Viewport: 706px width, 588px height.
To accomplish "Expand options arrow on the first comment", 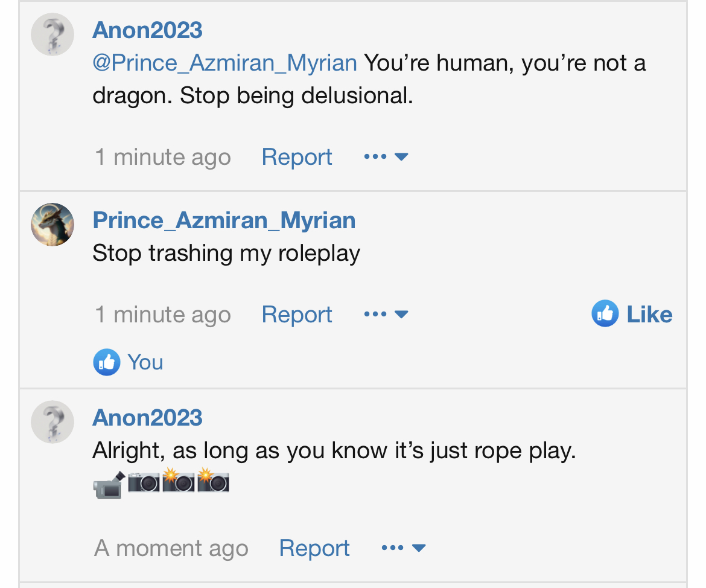I will tap(401, 157).
